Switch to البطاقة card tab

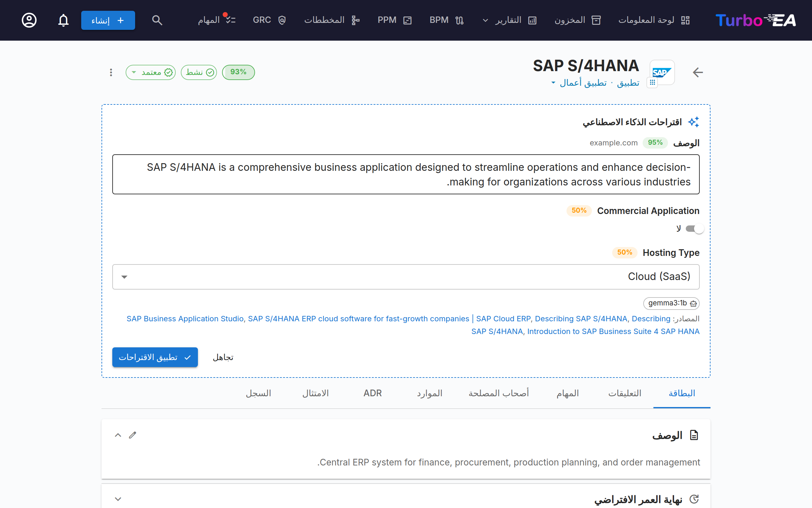(x=682, y=393)
